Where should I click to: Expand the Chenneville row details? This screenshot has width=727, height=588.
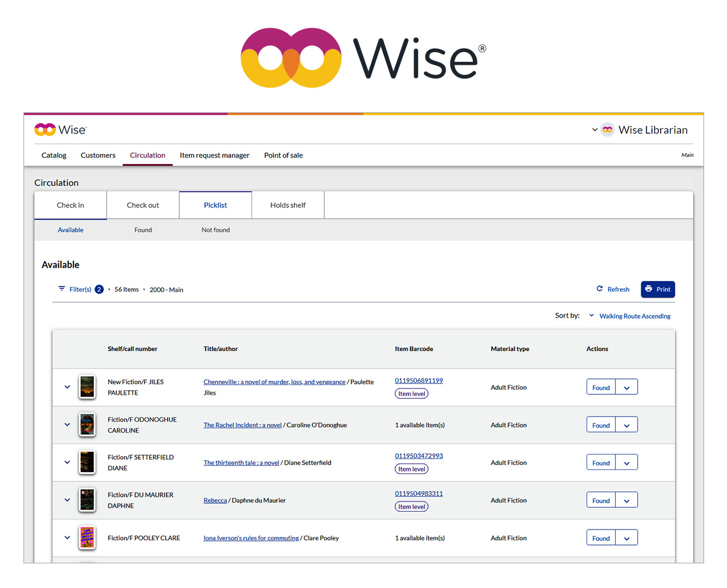tap(67, 387)
